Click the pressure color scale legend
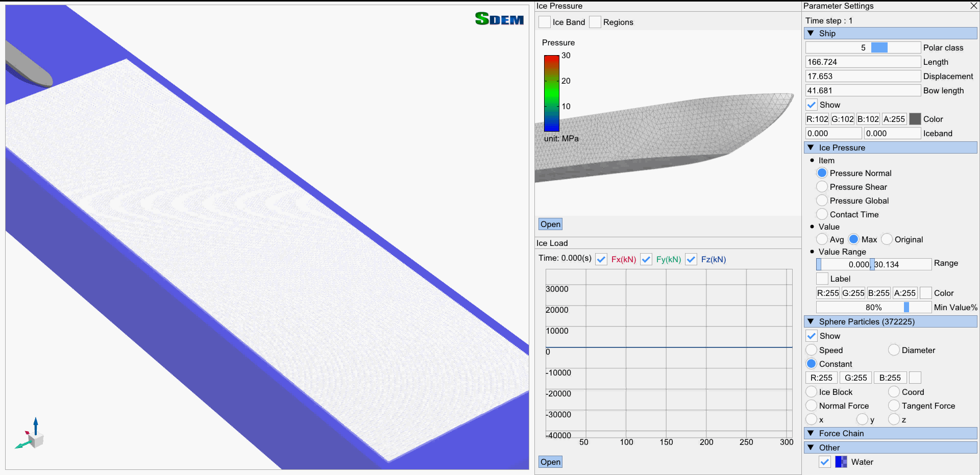Screen dimensions: 980x475 coord(551,93)
